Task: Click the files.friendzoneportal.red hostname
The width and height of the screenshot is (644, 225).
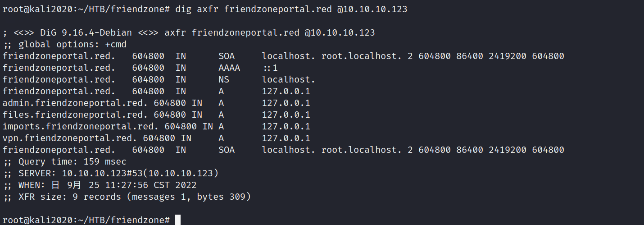Action: [x=75, y=115]
